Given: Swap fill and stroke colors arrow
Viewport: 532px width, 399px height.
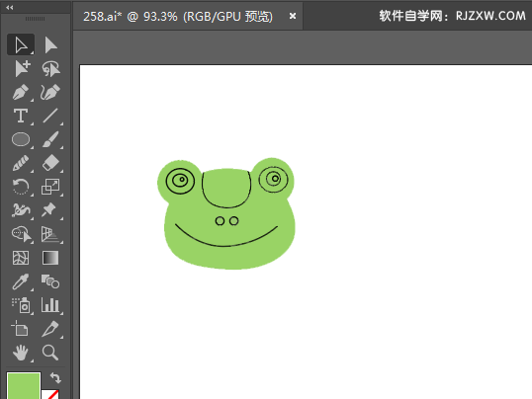Looking at the screenshot, I should click(x=55, y=377).
